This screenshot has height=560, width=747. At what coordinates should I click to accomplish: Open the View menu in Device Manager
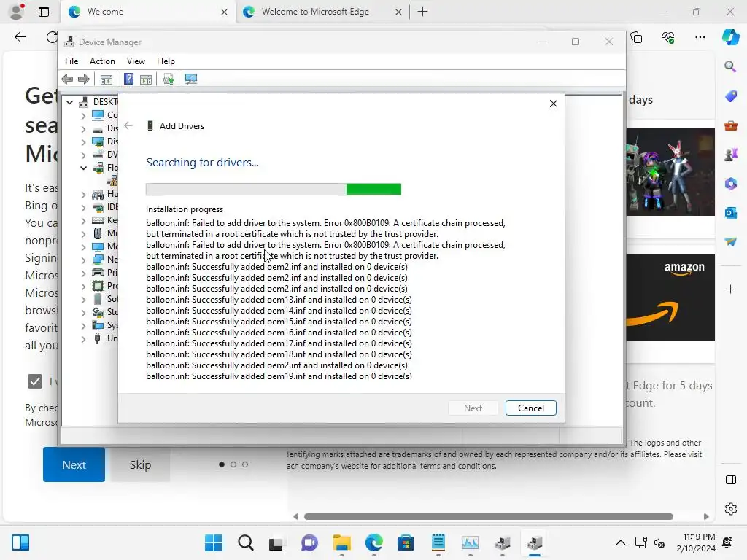coord(136,61)
